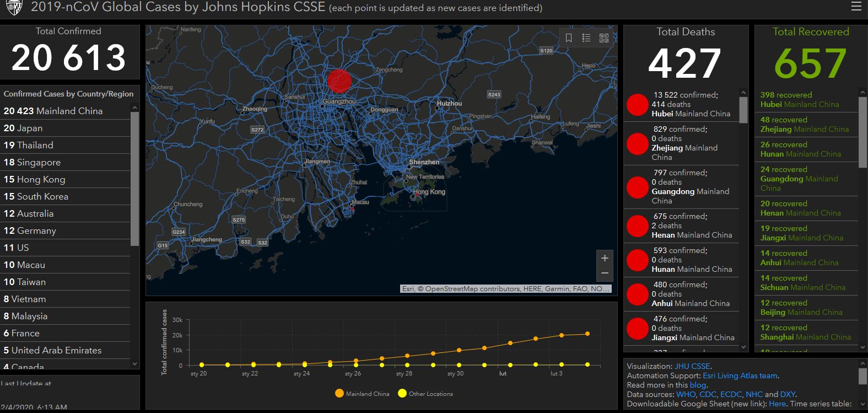Viewport: 868px width, 413px height.
Task: Select 10 Taiwan in country list
Action: (65, 282)
